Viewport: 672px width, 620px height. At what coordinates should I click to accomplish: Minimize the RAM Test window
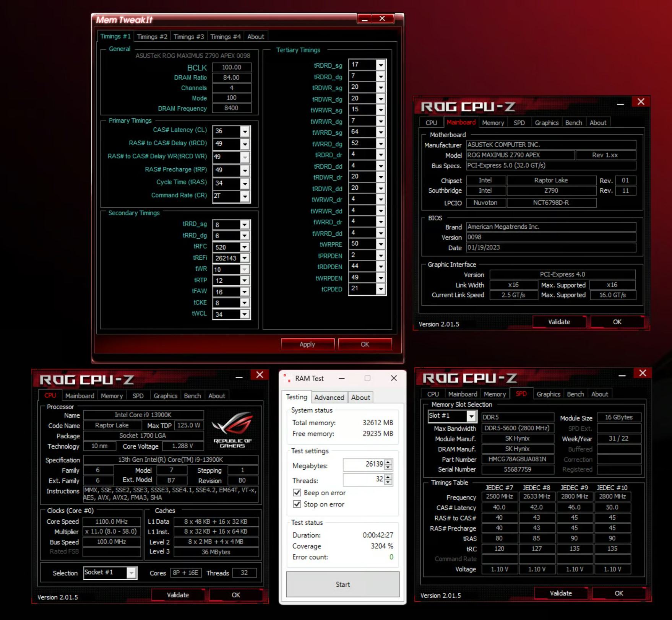tap(342, 378)
